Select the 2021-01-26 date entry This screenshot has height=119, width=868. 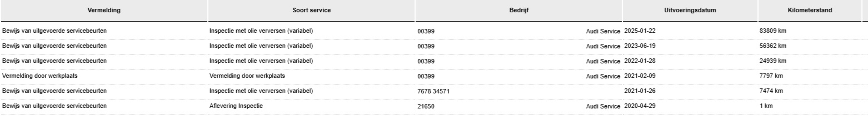pyautogui.click(x=640, y=91)
